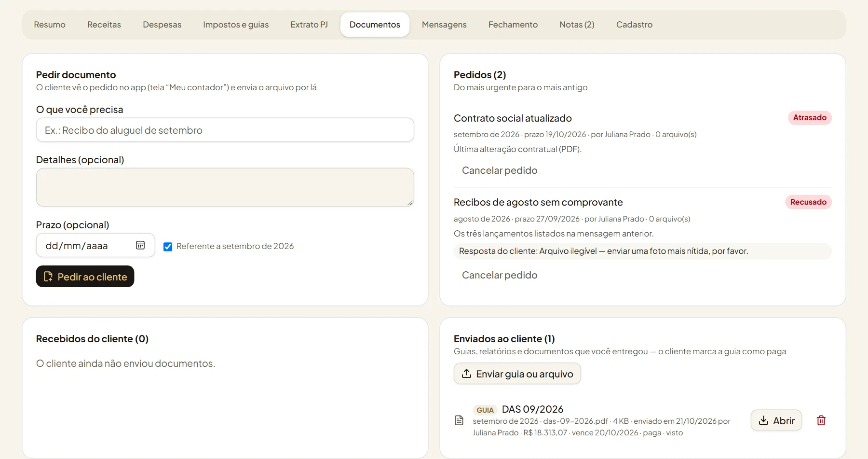
Task: Open the DAS 09/2026 file with Abrir
Action: click(776, 420)
